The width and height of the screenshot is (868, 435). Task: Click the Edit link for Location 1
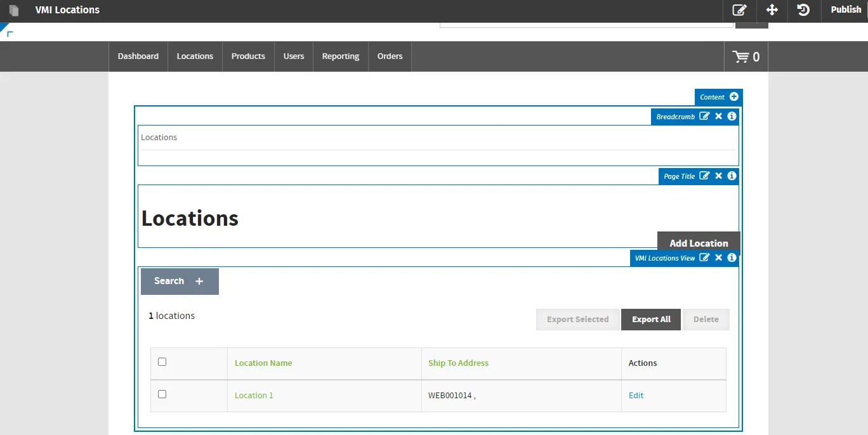click(x=636, y=396)
